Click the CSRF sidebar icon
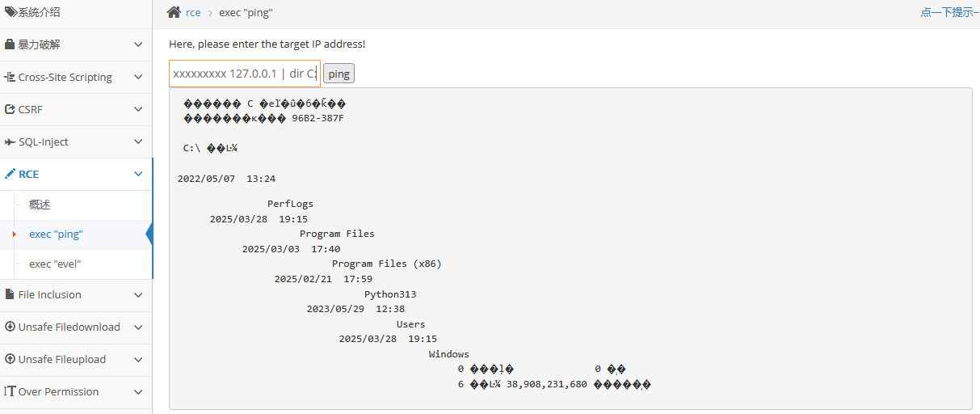This screenshot has height=414, width=980. click(x=10, y=109)
